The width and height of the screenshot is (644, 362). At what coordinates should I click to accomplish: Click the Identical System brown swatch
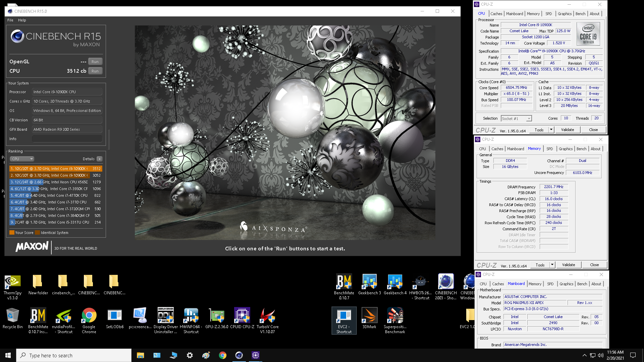[x=37, y=233]
